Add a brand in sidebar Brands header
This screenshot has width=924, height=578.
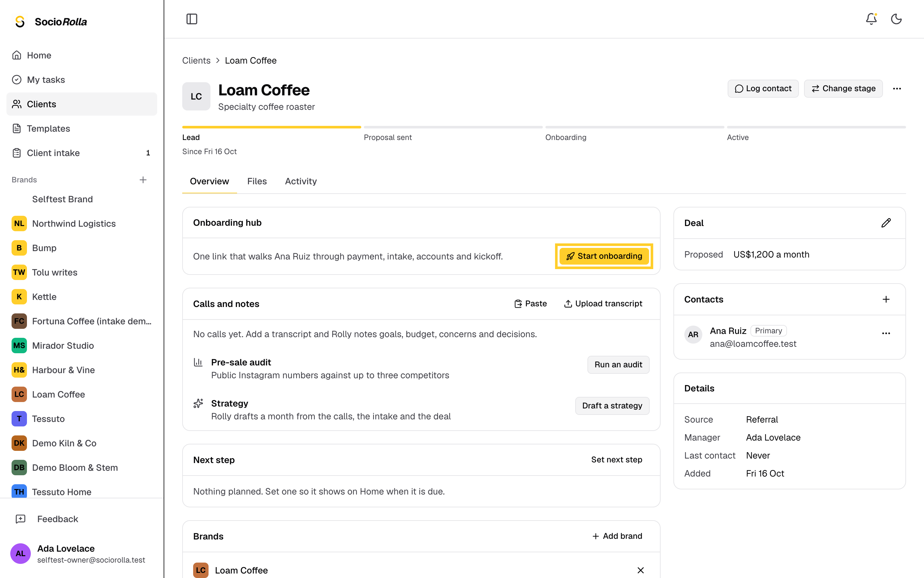(143, 180)
